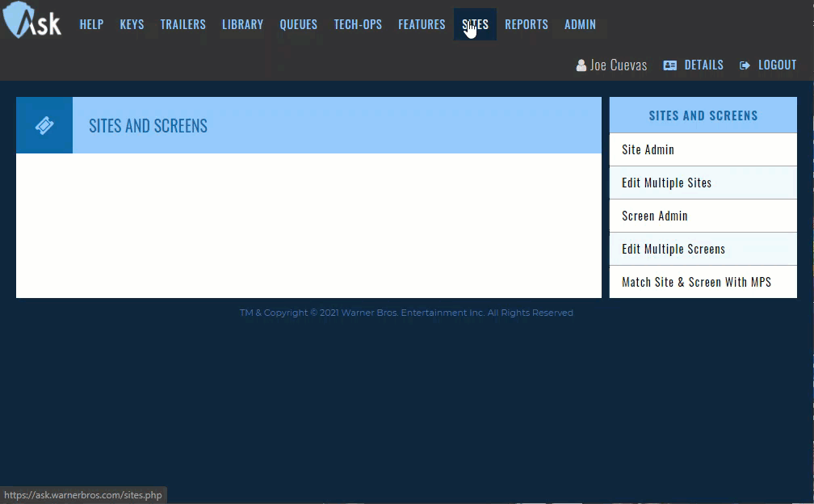
Task: Click the Ask logo in the header
Action: pyautogui.click(x=31, y=22)
